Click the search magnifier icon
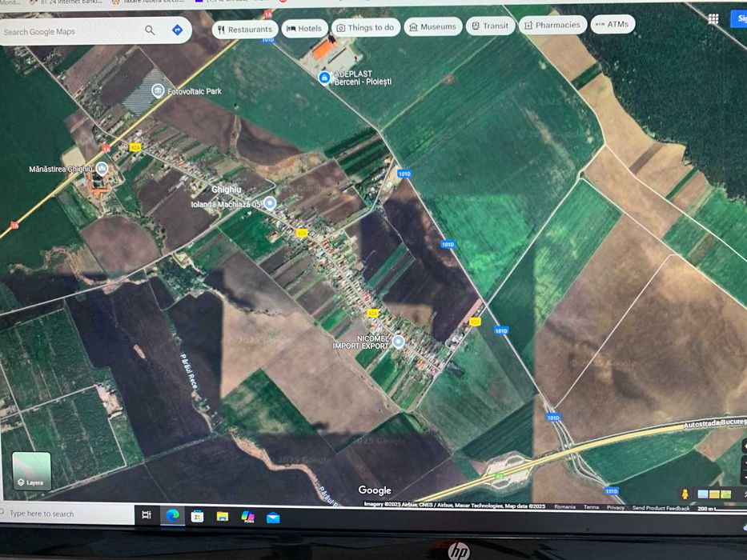Image resolution: width=747 pixels, height=560 pixels. [x=150, y=30]
